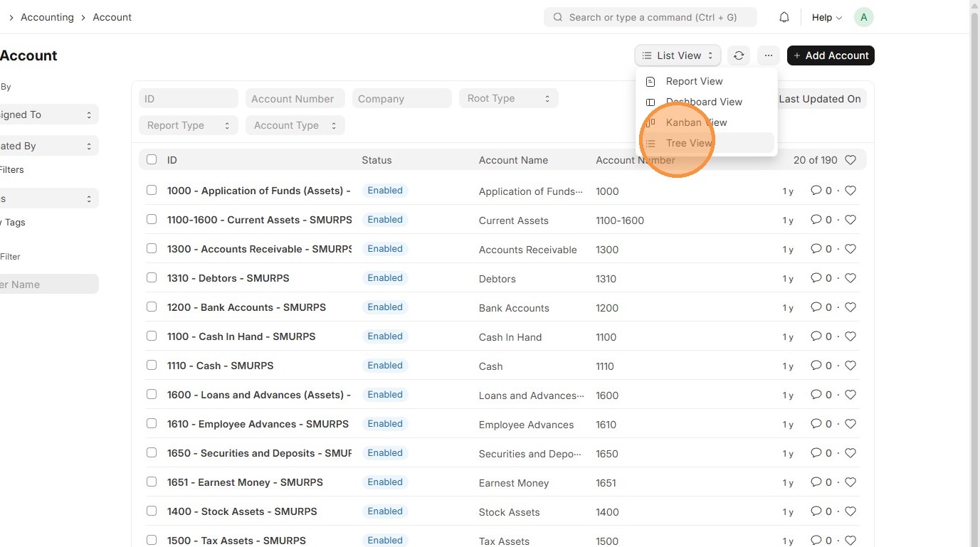980x547 pixels.
Task: Open comments for 1400 - Stock Assets
Action: pos(821,511)
